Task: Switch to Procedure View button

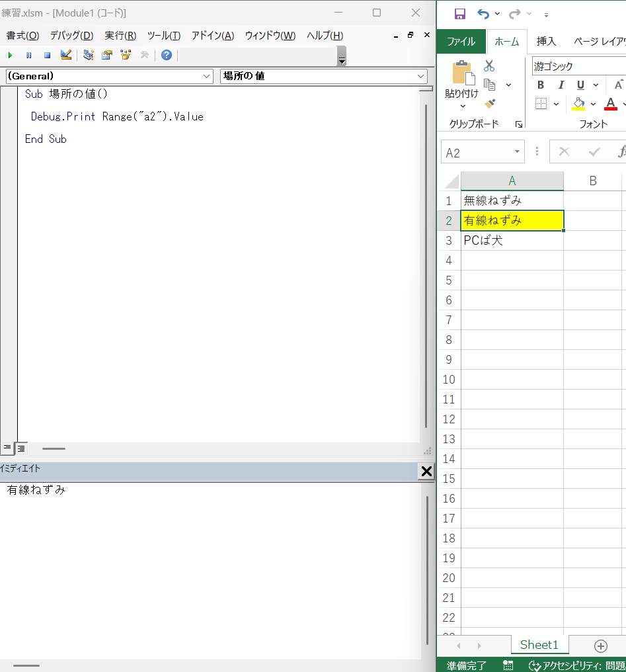Action: pos(7,448)
